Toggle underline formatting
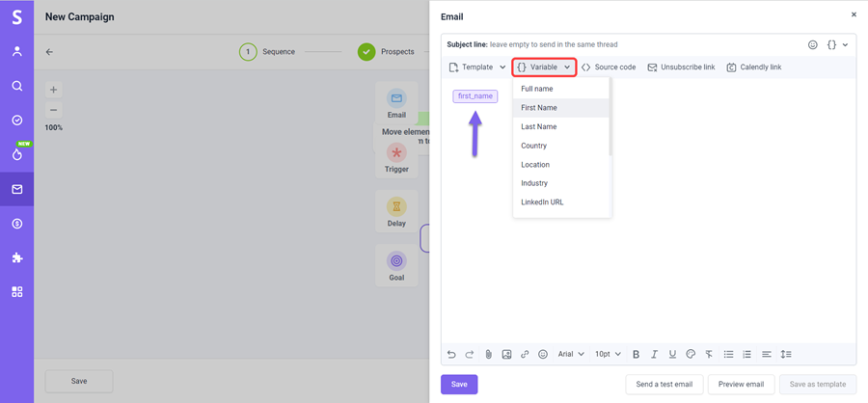The height and width of the screenshot is (403, 868). (x=672, y=354)
